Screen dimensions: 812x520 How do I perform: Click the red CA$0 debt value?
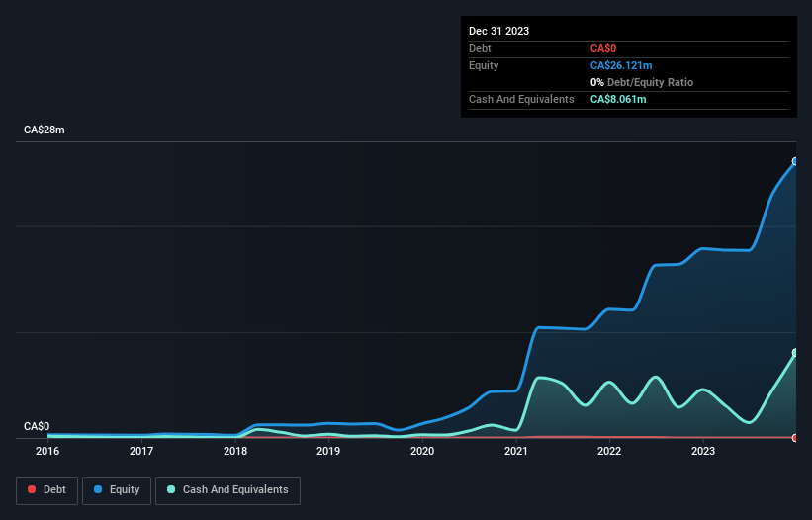[603, 48]
